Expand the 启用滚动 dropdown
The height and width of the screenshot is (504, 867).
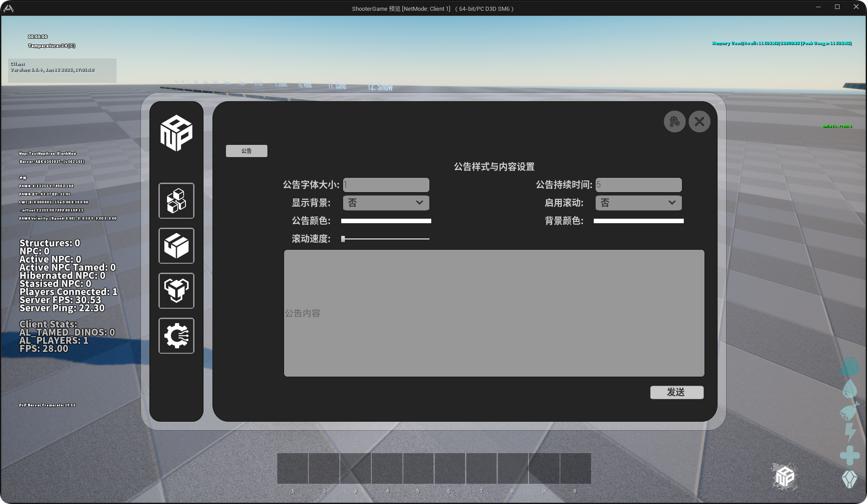tap(638, 203)
